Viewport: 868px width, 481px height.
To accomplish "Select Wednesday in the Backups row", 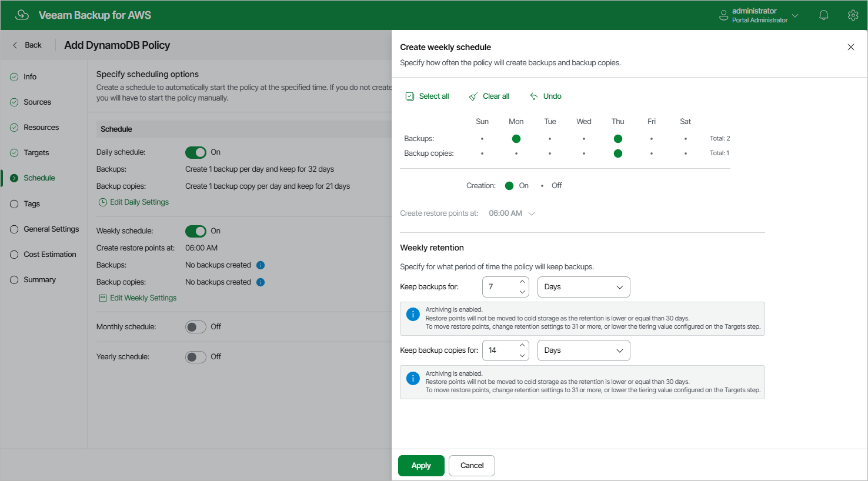I will pos(584,139).
